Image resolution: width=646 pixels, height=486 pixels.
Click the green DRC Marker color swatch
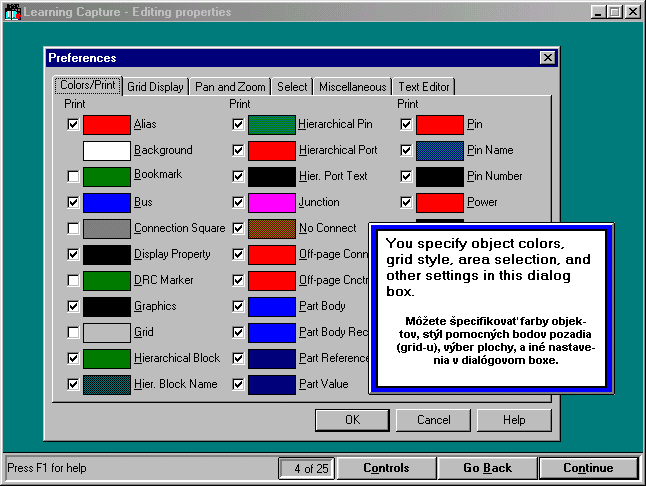106,281
